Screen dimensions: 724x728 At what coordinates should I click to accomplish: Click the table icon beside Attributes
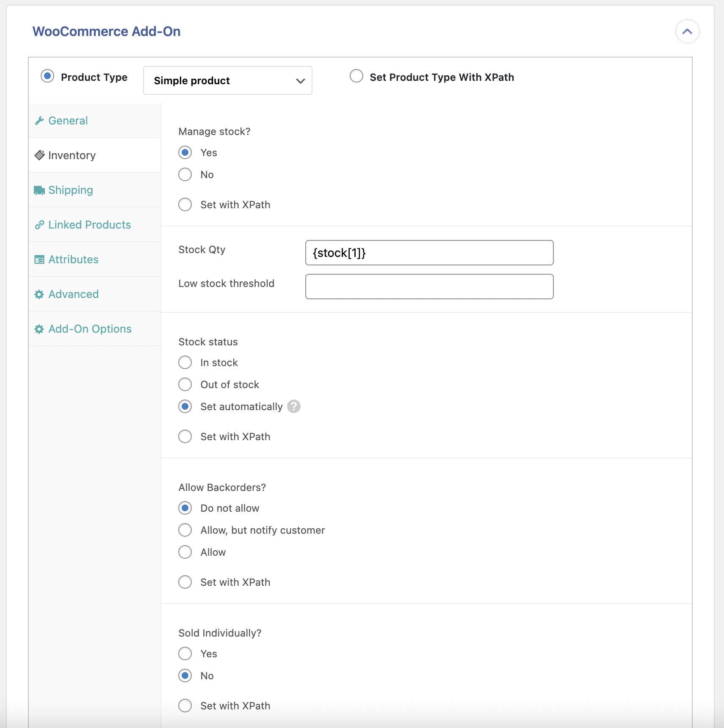pos(39,259)
